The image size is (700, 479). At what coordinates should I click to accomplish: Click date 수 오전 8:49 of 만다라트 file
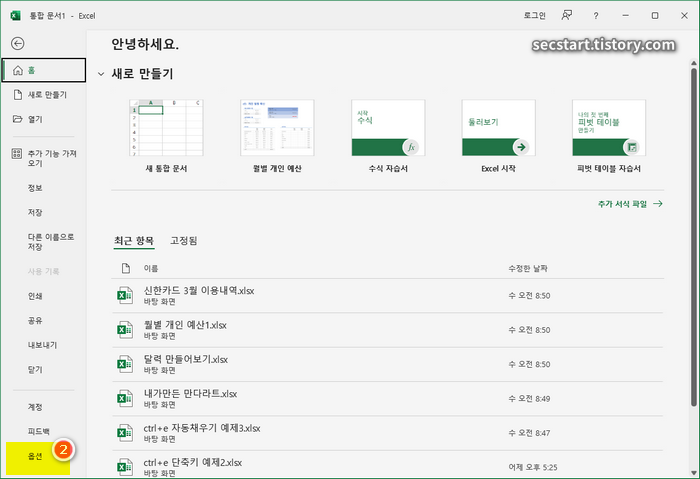tap(529, 399)
